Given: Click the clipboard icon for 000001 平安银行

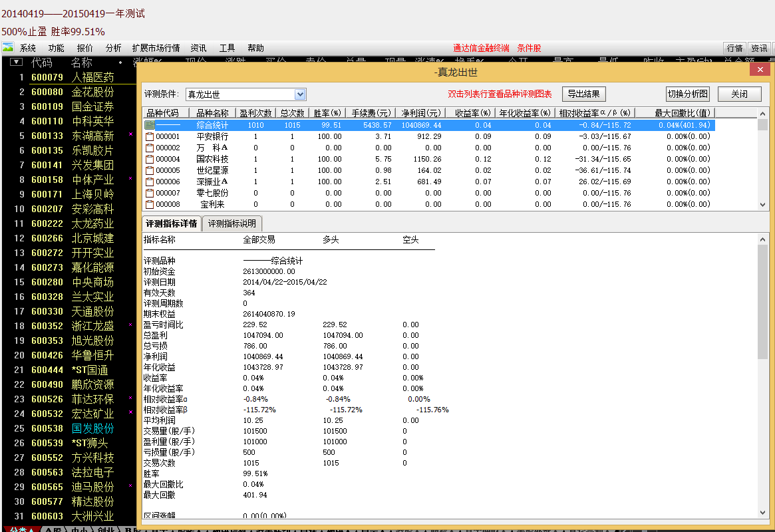Looking at the screenshot, I should click(x=149, y=137).
